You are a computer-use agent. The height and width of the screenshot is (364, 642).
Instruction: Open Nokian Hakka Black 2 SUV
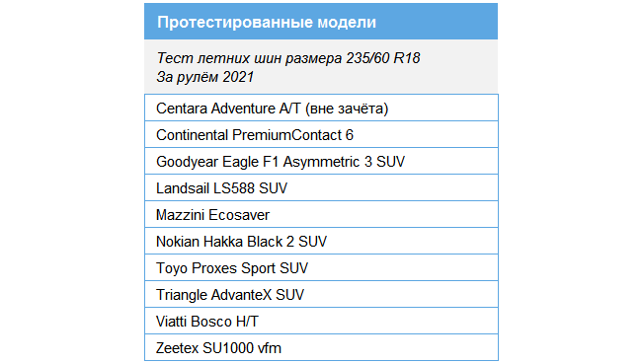[321, 241]
